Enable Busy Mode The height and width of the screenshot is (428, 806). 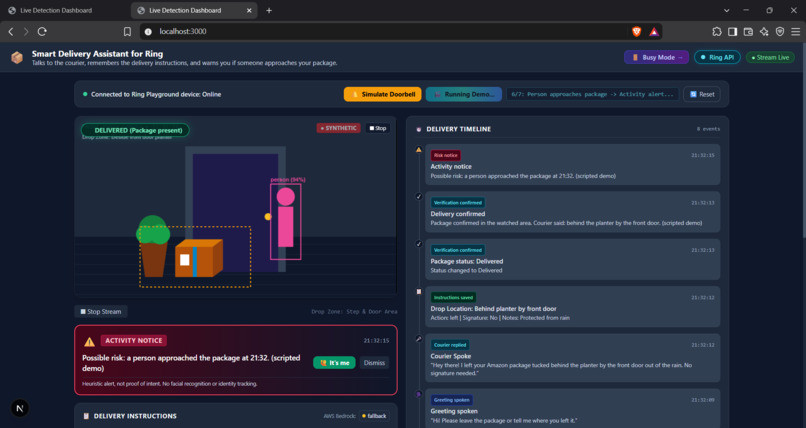[x=656, y=57]
